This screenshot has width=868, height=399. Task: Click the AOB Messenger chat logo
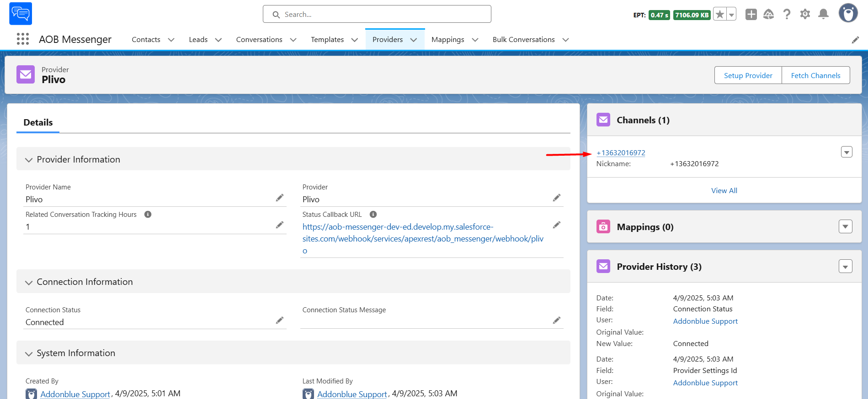(x=21, y=14)
